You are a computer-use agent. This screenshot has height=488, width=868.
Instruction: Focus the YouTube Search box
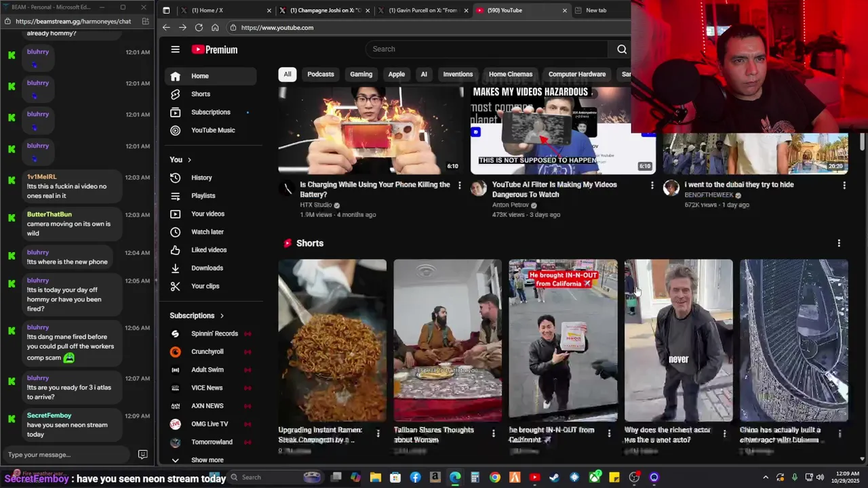[x=488, y=49]
